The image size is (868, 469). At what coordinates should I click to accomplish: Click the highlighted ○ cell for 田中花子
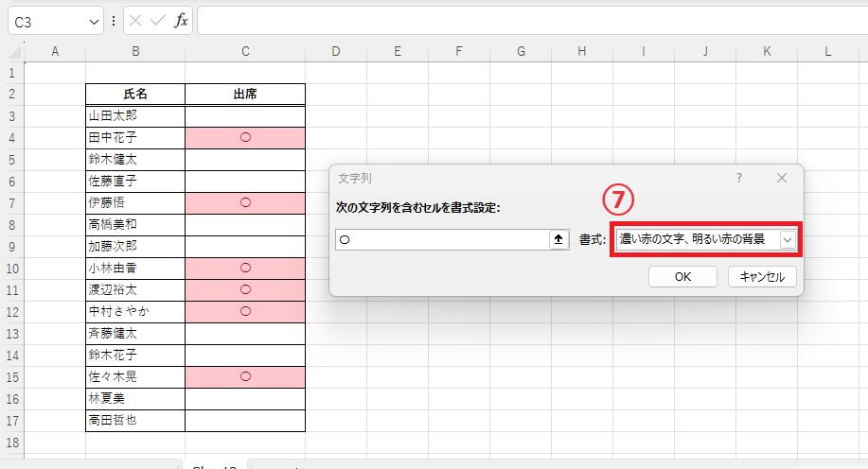click(245, 138)
